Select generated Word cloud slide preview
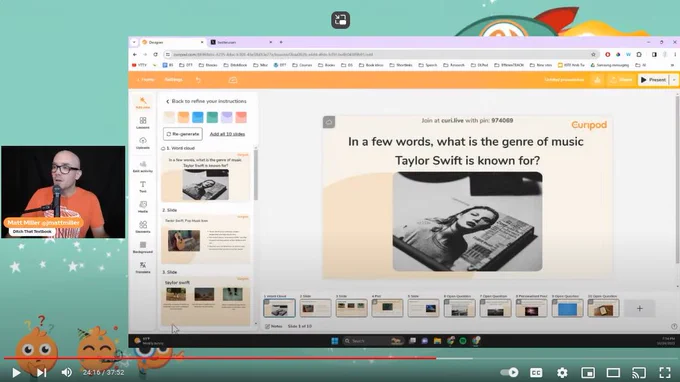Screen dimensions: 680x382 click(206, 177)
